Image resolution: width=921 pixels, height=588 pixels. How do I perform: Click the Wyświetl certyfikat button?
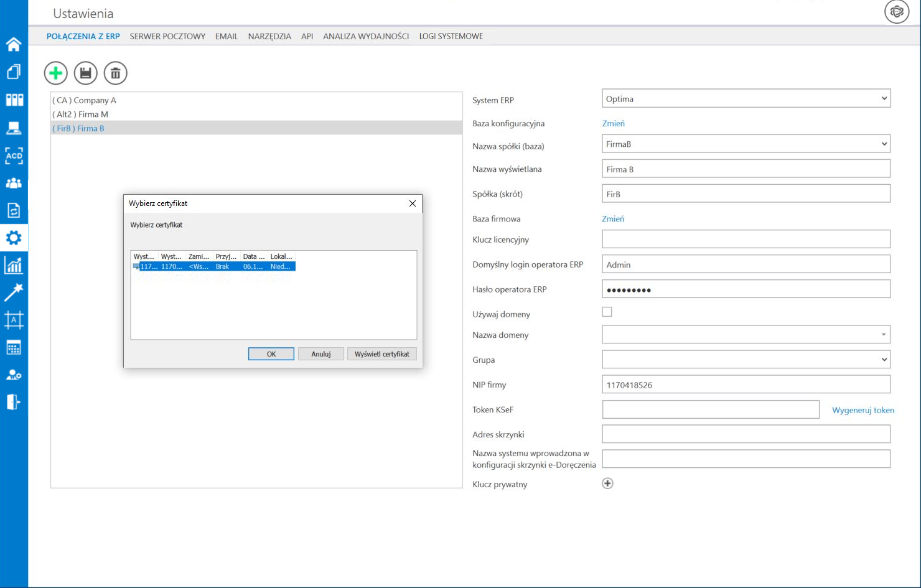[381, 354]
